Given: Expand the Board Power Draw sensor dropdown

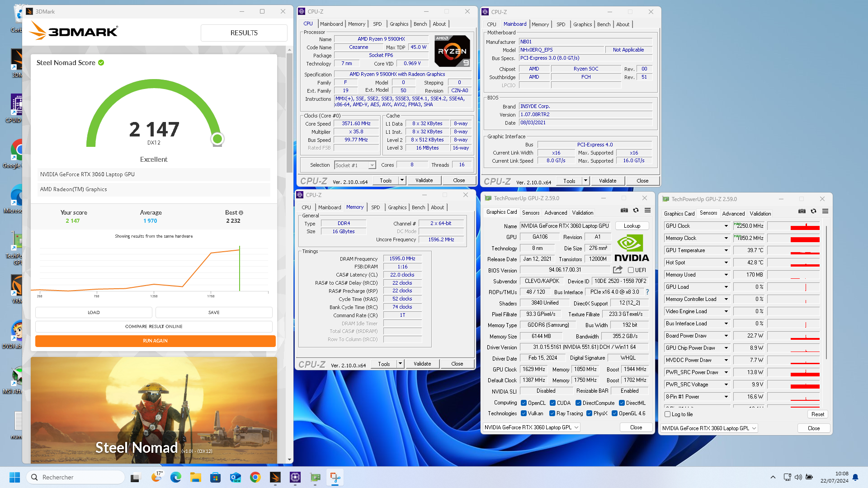Looking at the screenshot, I should (x=726, y=336).
